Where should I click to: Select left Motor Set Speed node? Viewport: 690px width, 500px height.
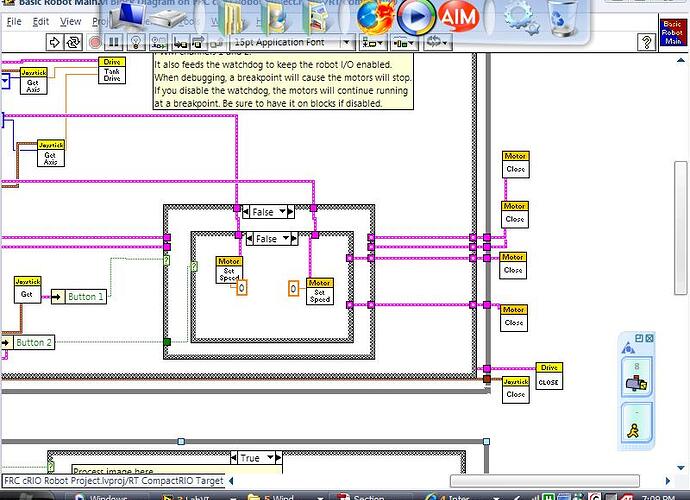229,270
